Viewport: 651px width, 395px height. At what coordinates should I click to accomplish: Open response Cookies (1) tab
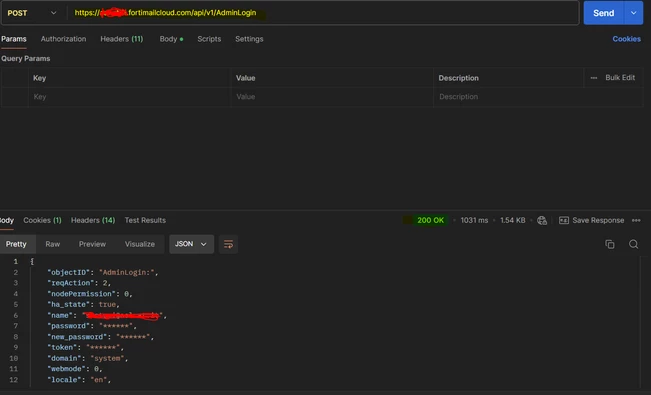pyautogui.click(x=42, y=221)
